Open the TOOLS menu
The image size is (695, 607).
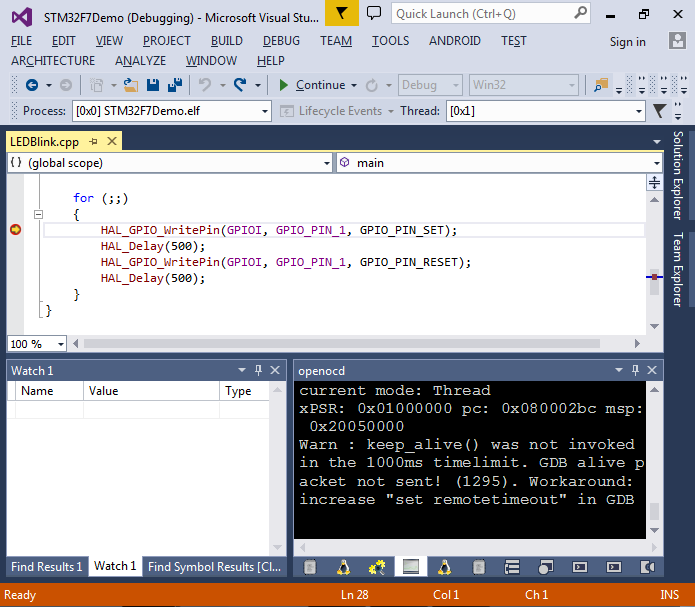(390, 41)
